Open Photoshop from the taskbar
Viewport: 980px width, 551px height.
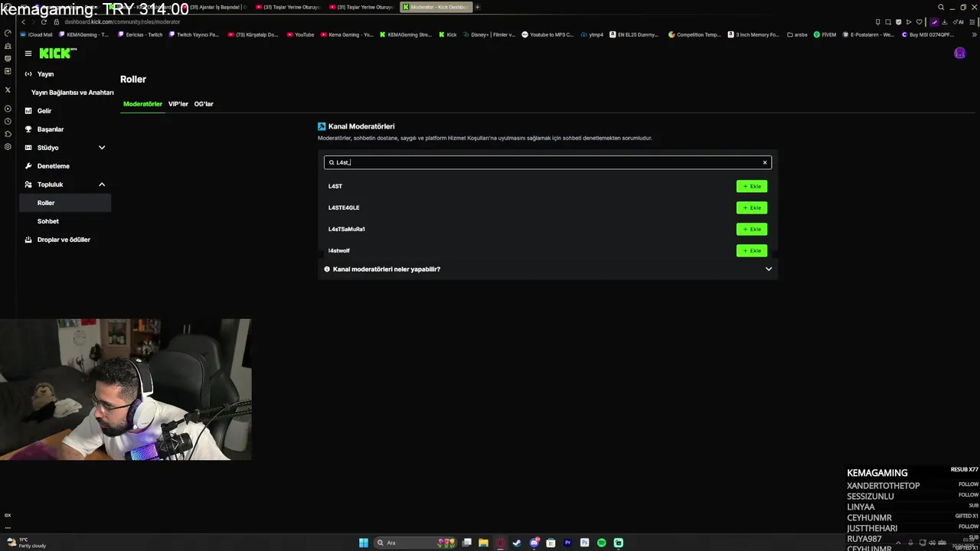(x=584, y=543)
